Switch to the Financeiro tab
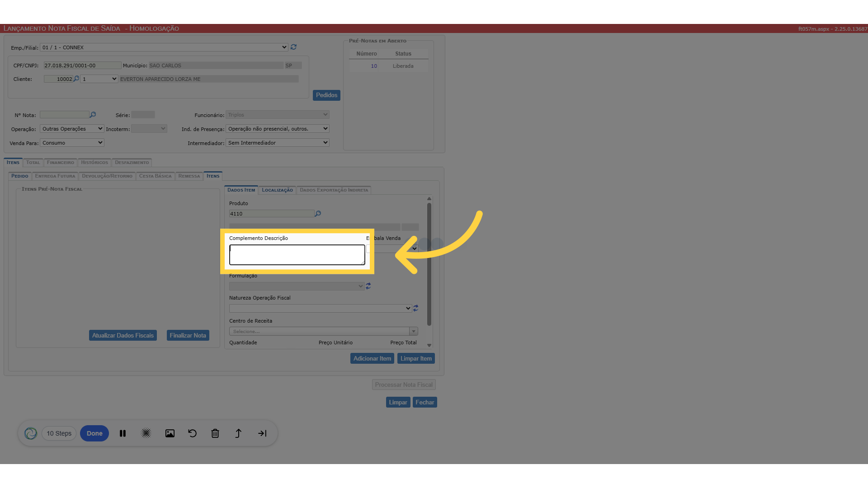 tap(60, 163)
